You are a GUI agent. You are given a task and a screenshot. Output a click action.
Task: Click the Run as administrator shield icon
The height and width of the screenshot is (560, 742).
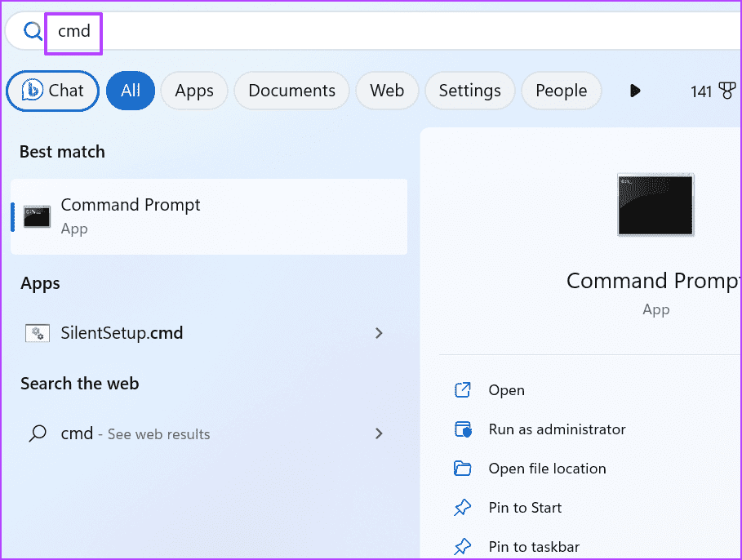(x=463, y=429)
